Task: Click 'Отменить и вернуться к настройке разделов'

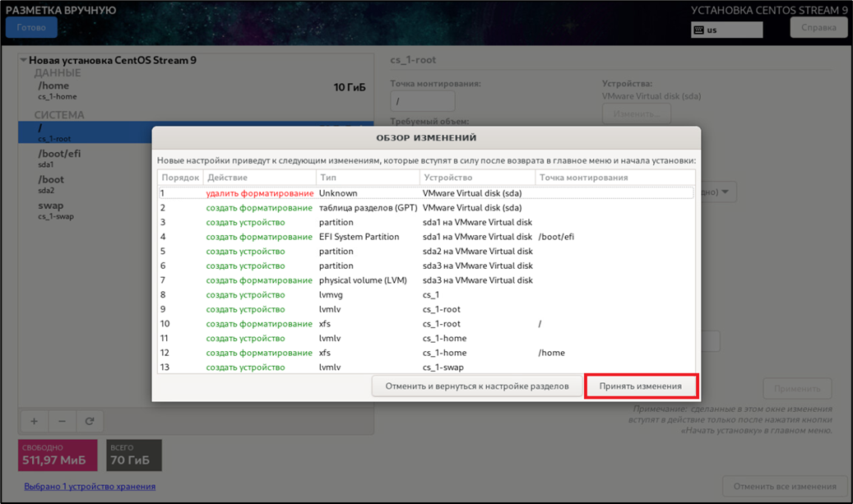Action: 477,386
